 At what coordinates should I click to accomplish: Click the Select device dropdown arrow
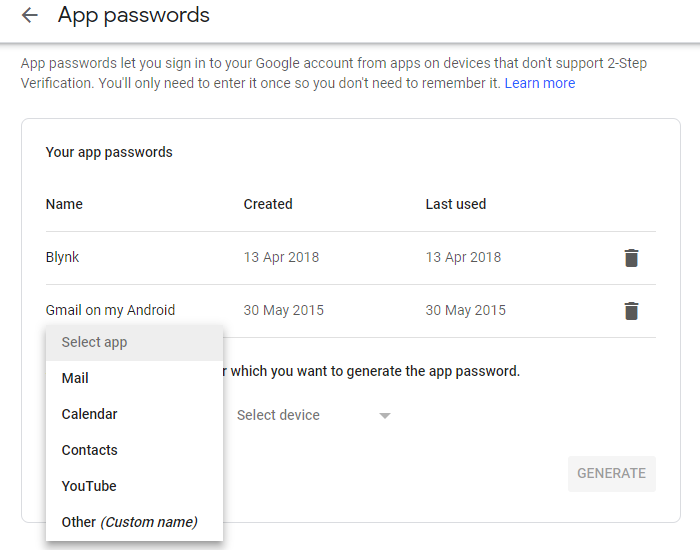tap(385, 416)
